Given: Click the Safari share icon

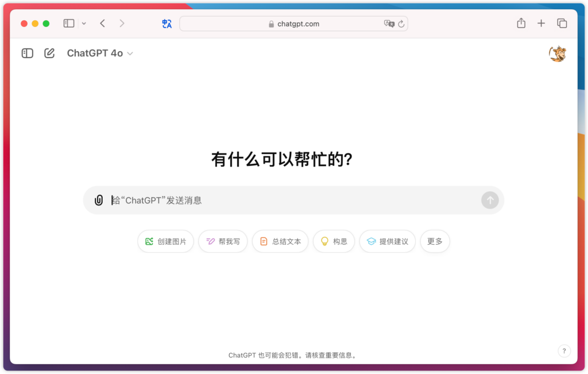Looking at the screenshot, I should coord(521,24).
